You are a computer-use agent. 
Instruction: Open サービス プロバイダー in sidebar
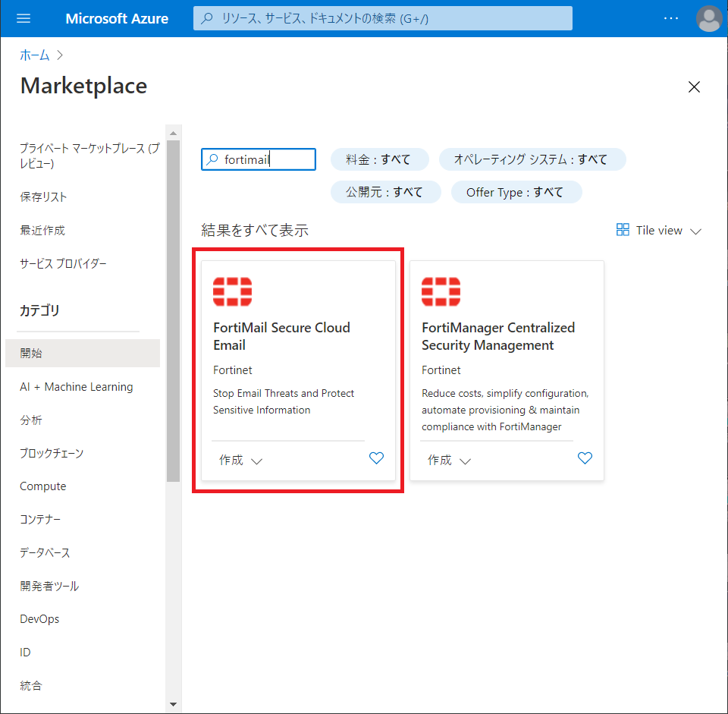point(63,263)
